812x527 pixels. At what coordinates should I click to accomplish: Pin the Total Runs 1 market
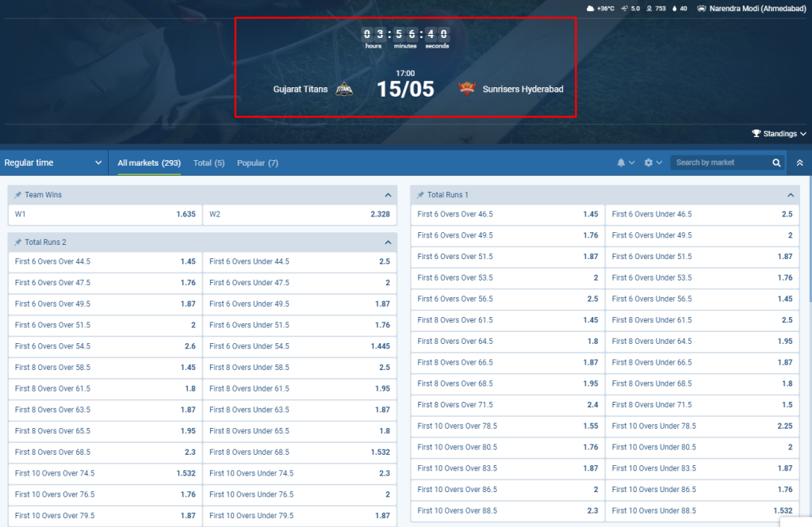coord(420,195)
